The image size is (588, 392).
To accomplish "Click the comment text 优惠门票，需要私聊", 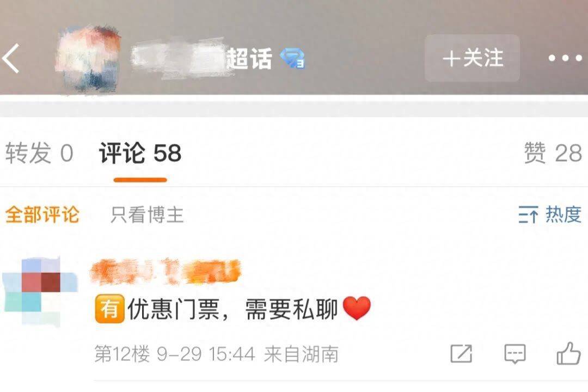I will pos(232,309).
